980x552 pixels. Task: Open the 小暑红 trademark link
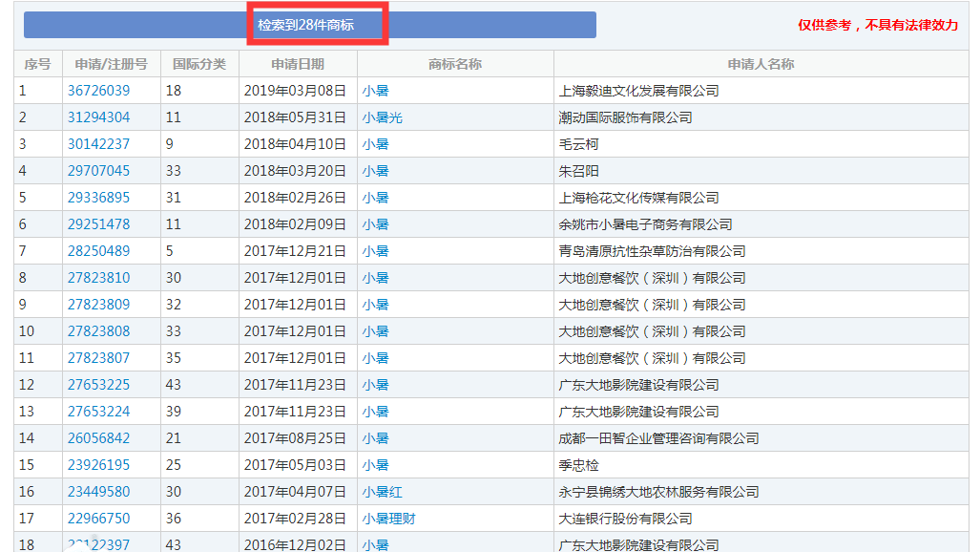point(382,492)
